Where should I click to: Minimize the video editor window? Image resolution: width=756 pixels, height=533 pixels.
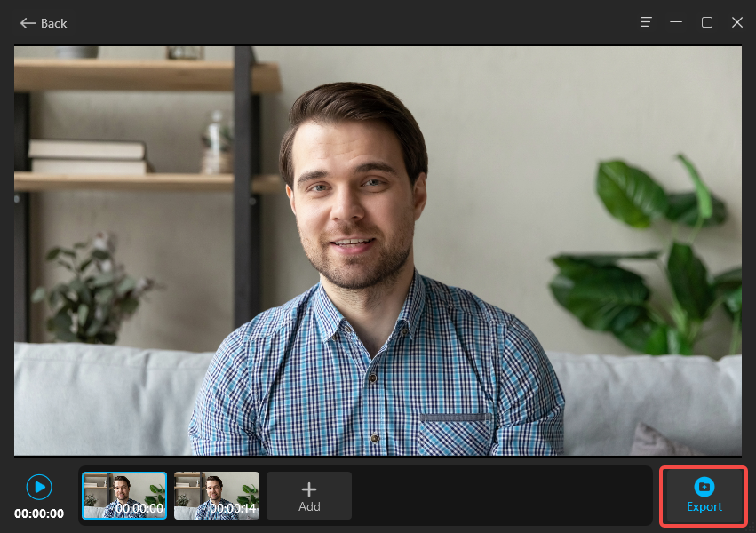[x=677, y=22]
